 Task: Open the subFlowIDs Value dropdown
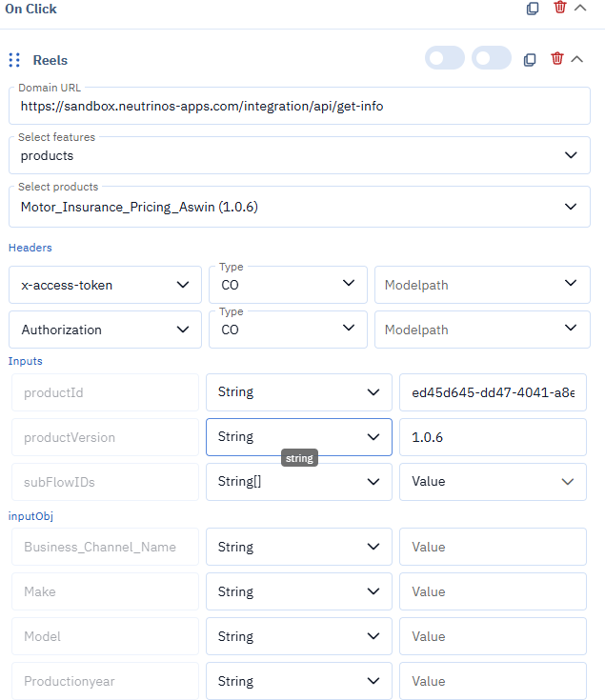point(492,482)
